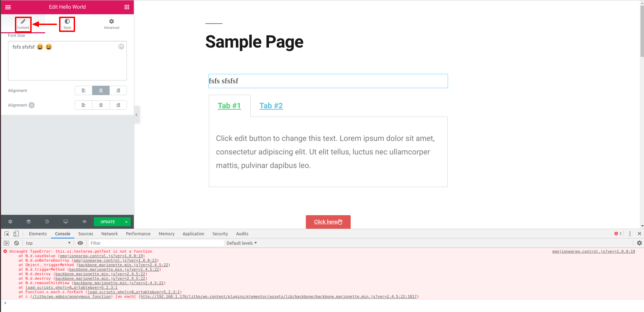Image resolution: width=644 pixels, height=312 pixels.
Task: Open Responsive Mode desktop icon
Action: pyautogui.click(x=66, y=221)
